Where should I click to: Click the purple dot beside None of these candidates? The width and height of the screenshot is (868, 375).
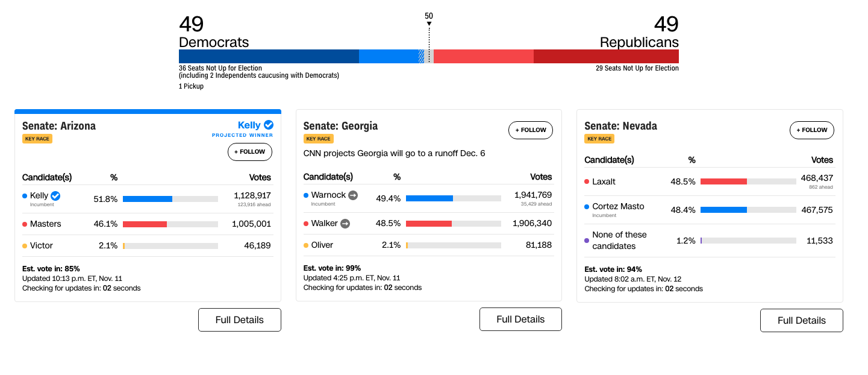tap(587, 240)
